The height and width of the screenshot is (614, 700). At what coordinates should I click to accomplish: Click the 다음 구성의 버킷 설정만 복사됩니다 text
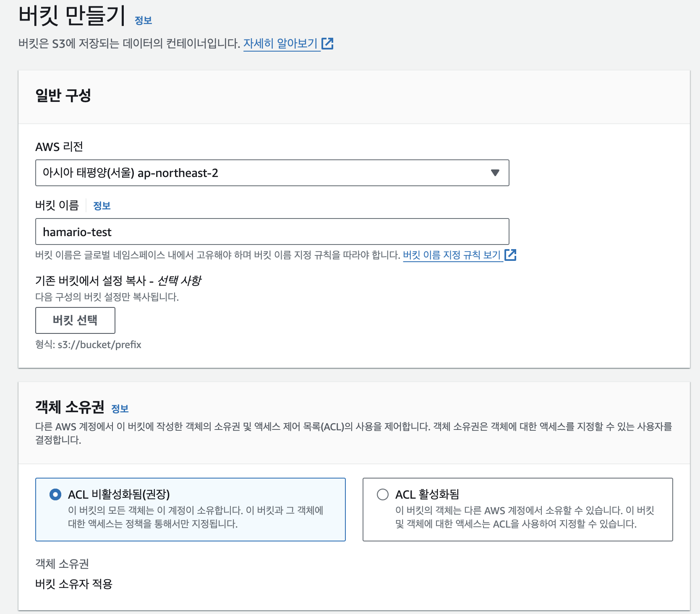107,297
